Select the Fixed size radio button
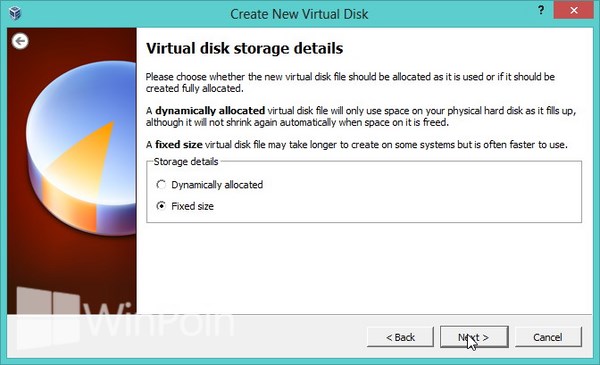Viewport: 600px width, 365px height. click(161, 206)
